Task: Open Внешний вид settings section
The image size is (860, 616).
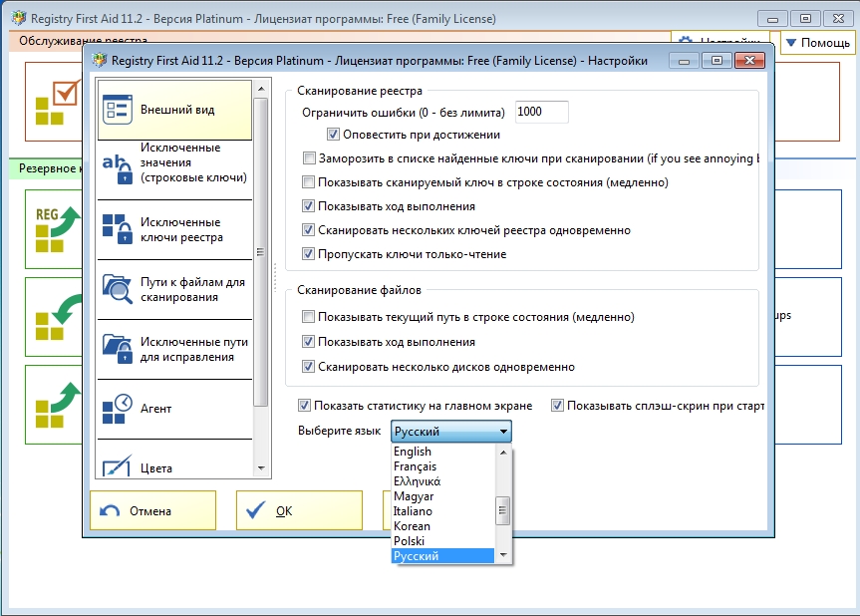Action: pyautogui.click(x=175, y=110)
